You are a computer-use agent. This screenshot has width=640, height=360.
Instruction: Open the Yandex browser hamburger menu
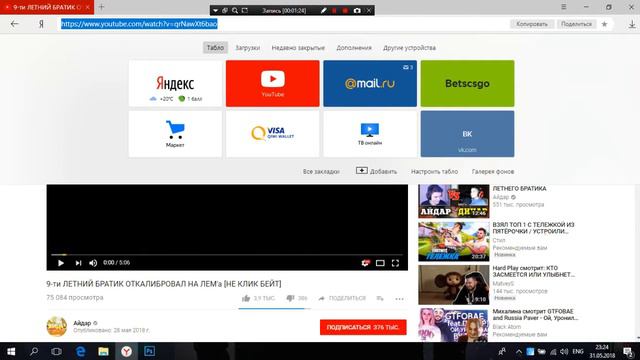[x=563, y=7]
